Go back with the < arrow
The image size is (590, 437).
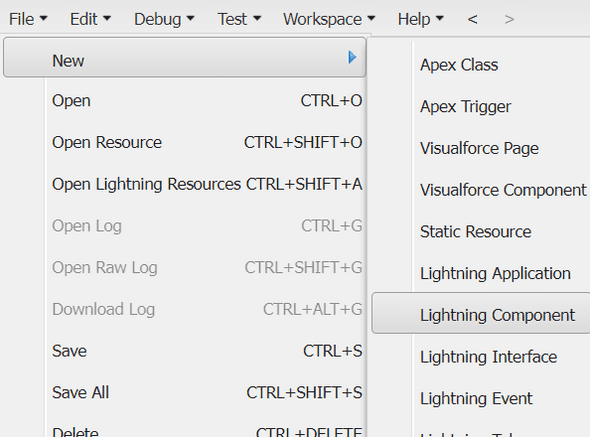[473, 19]
